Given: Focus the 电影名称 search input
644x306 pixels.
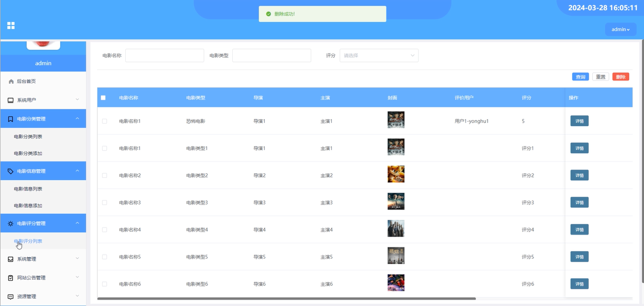Looking at the screenshot, I should tap(165, 56).
